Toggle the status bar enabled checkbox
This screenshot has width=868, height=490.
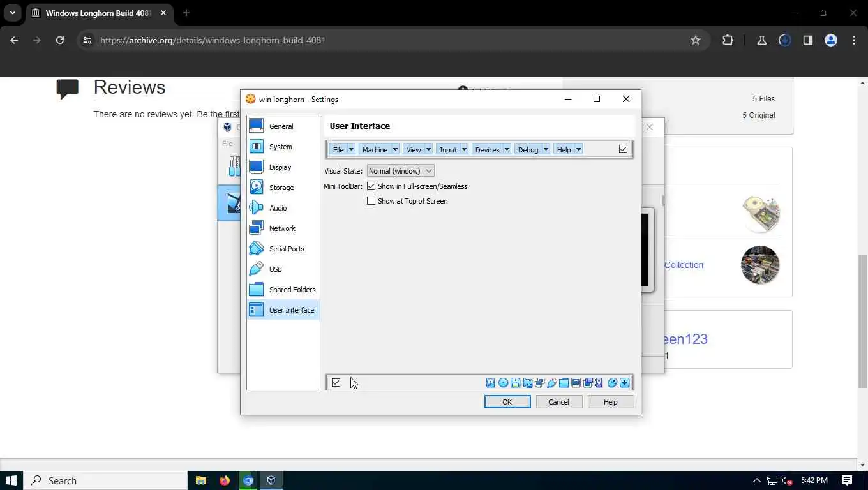tap(336, 383)
